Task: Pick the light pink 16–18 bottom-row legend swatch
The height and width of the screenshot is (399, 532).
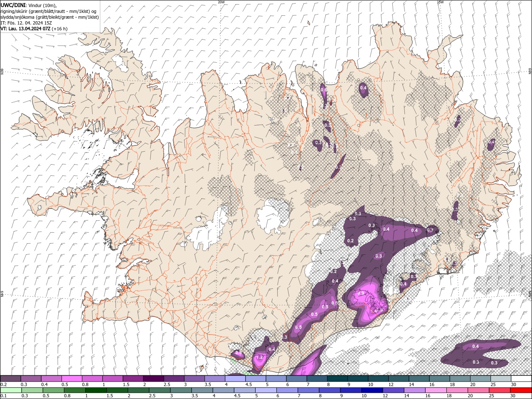Action: (x=435, y=390)
